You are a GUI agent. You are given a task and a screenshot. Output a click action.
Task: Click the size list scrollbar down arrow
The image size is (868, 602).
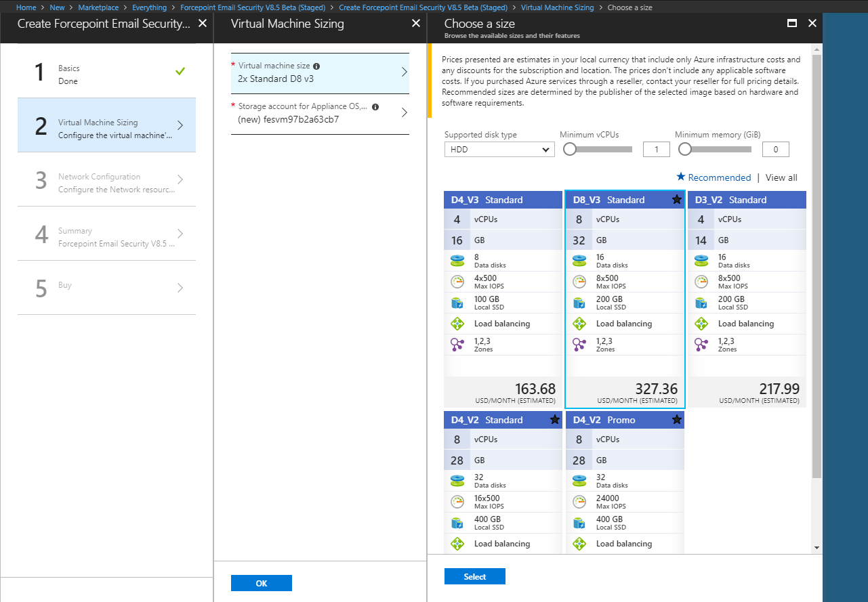coord(817,547)
